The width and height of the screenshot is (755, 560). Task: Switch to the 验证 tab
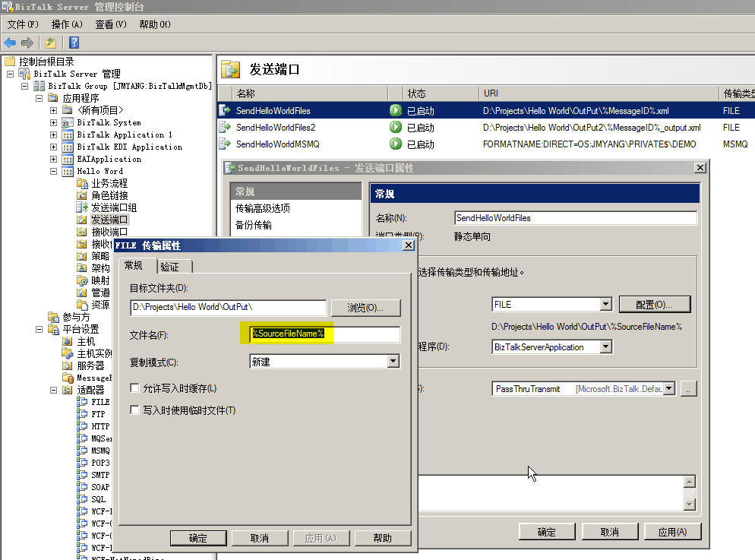[174, 266]
